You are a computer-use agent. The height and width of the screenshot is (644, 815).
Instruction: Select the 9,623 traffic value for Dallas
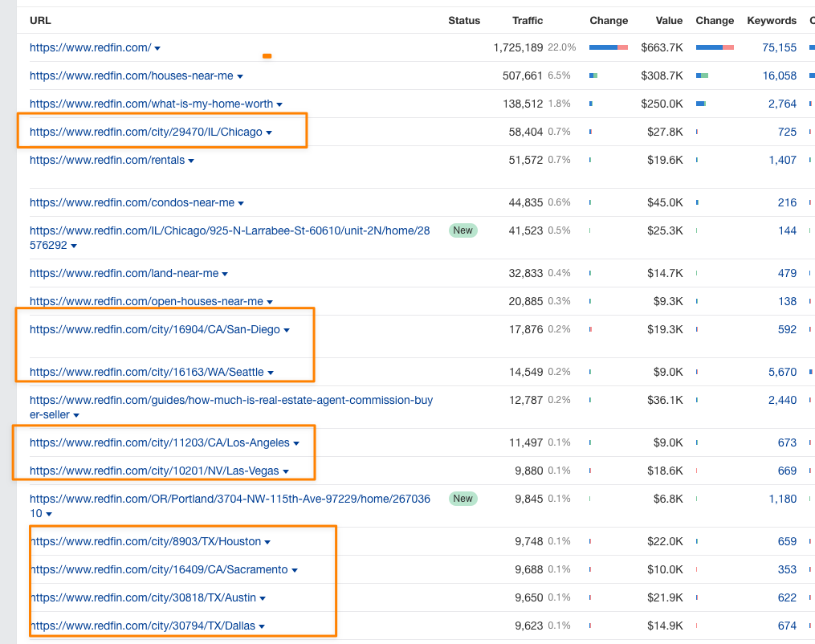pyautogui.click(x=528, y=626)
